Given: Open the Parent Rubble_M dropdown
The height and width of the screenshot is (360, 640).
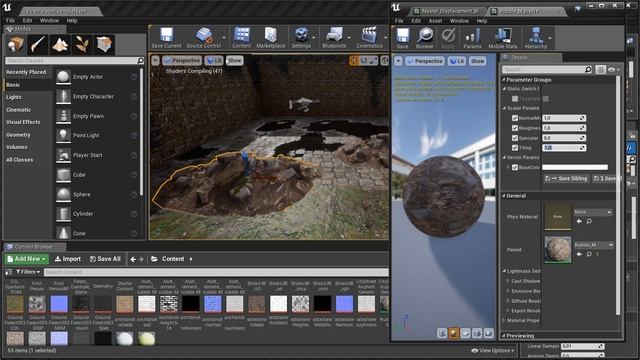Looking at the screenshot, I should click(593, 244).
